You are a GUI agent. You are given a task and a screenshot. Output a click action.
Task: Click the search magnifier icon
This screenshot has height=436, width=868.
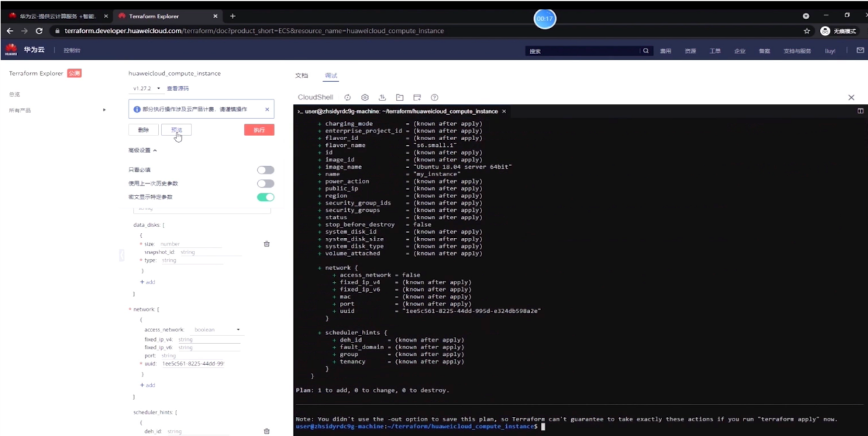pos(646,51)
